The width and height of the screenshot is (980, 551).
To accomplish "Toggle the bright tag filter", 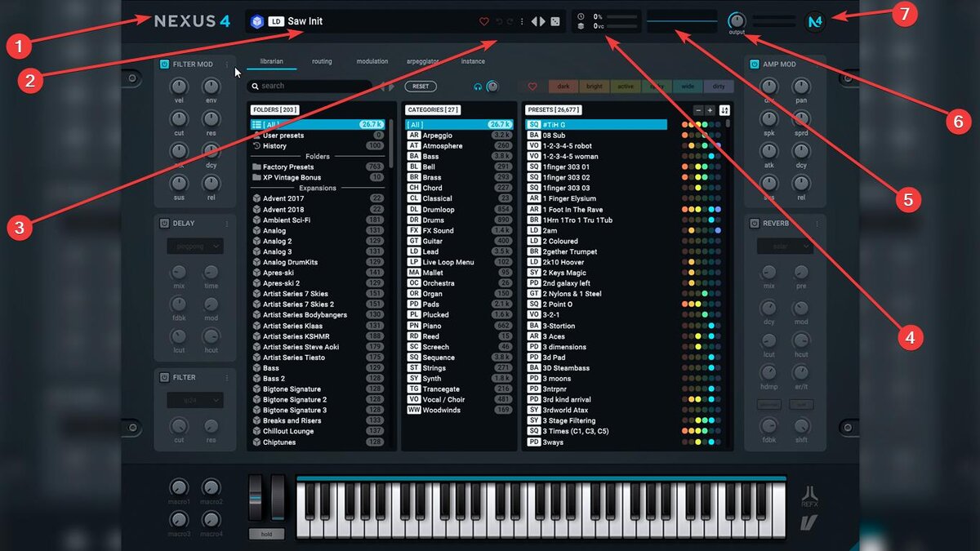I will tap(594, 86).
